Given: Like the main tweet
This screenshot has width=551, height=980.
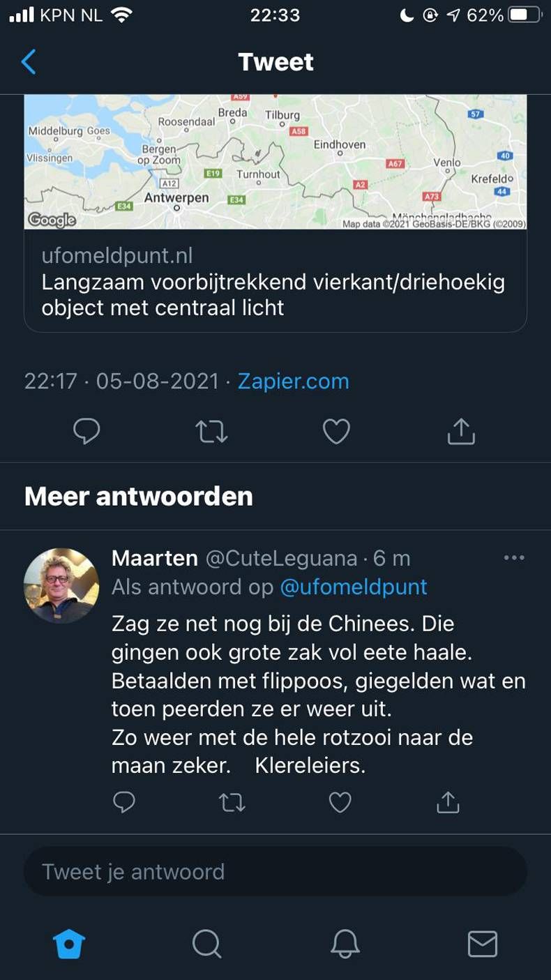Looking at the screenshot, I should 336,431.
